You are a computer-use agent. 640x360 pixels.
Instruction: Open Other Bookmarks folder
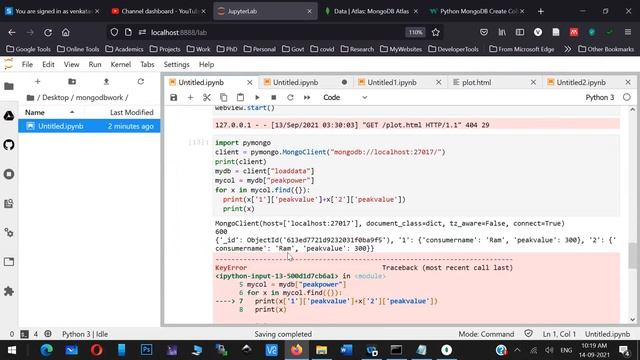click(x=606, y=49)
